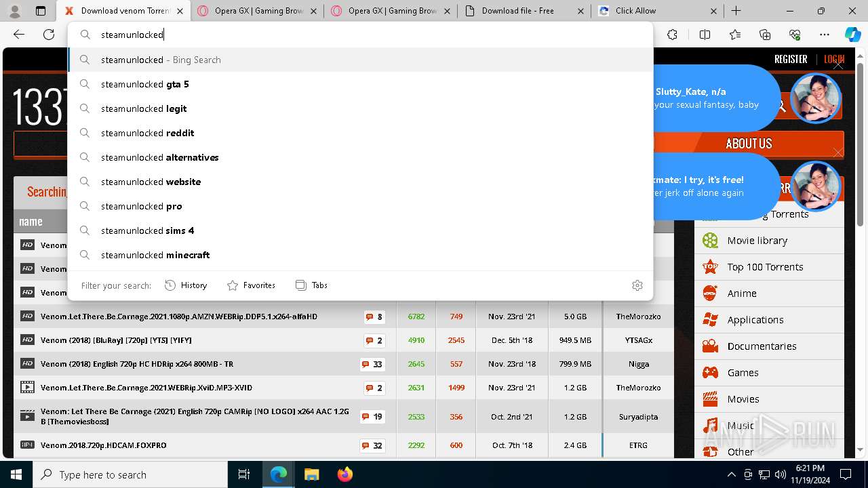Open the profile avatar icon
The image size is (868, 488).
14,11
